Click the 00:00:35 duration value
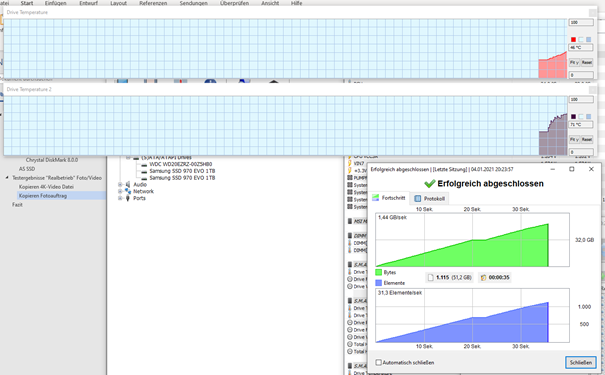605x375 pixels. pos(499,277)
